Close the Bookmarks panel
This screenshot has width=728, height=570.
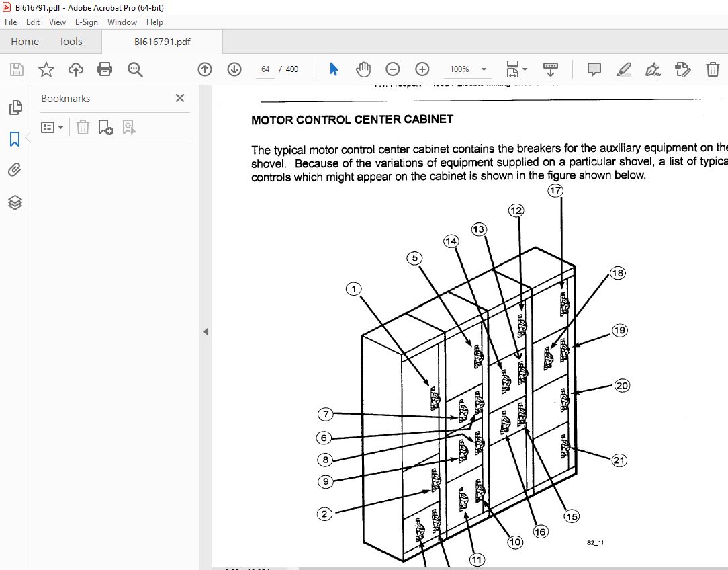click(x=180, y=98)
